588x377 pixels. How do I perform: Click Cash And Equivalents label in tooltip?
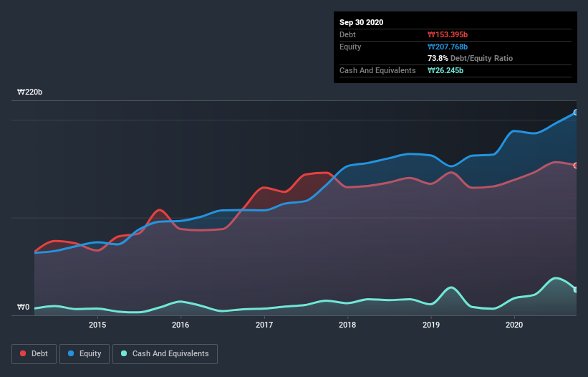[377, 70]
